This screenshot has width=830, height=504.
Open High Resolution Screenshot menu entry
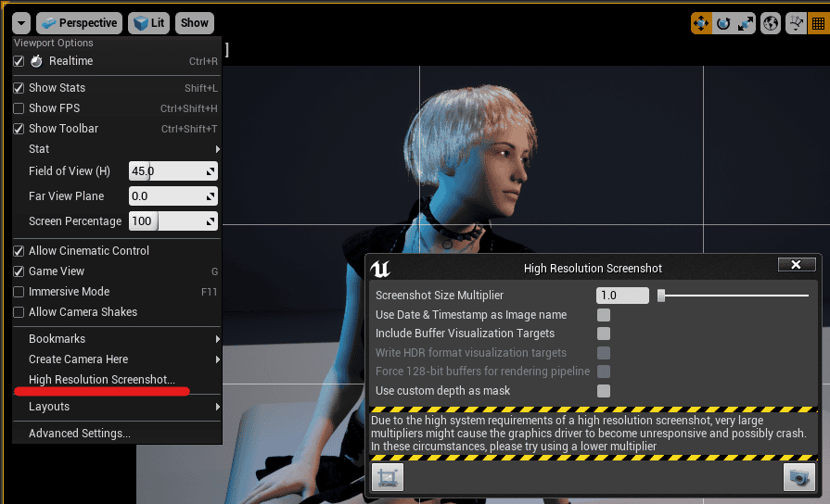pos(102,380)
